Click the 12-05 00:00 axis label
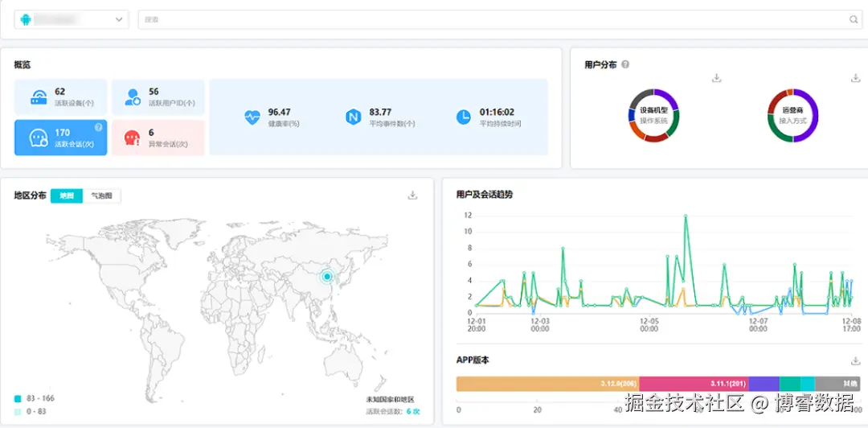The height and width of the screenshot is (428, 868). [x=649, y=325]
